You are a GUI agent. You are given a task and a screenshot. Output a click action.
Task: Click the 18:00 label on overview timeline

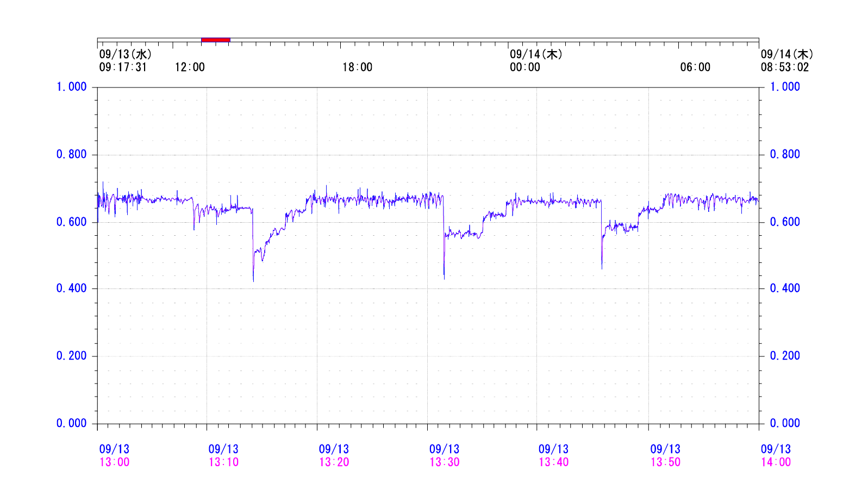(x=357, y=67)
